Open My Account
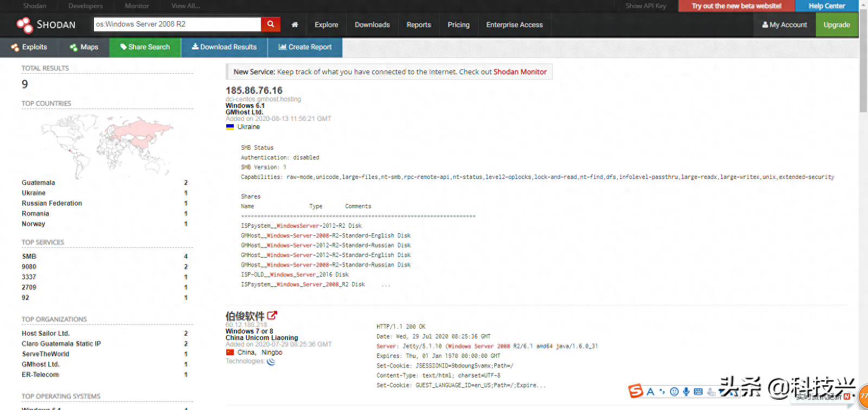This screenshot has width=868, height=410. click(x=784, y=24)
